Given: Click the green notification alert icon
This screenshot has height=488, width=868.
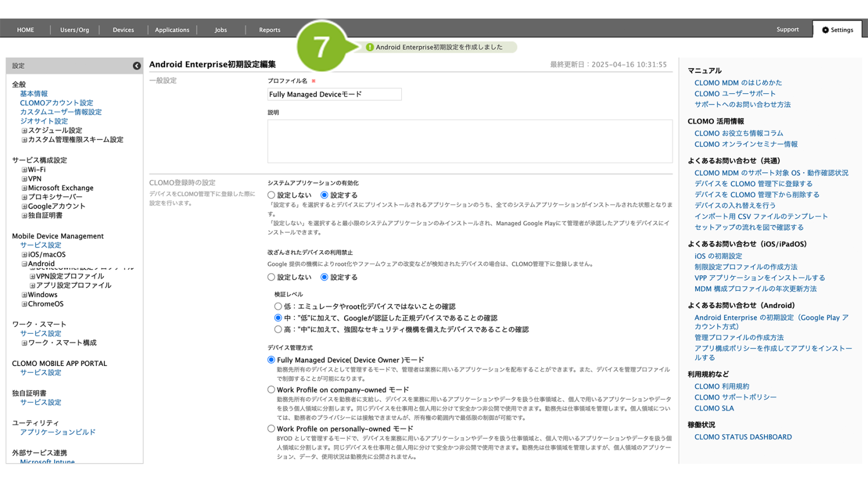Looking at the screenshot, I should tap(370, 47).
